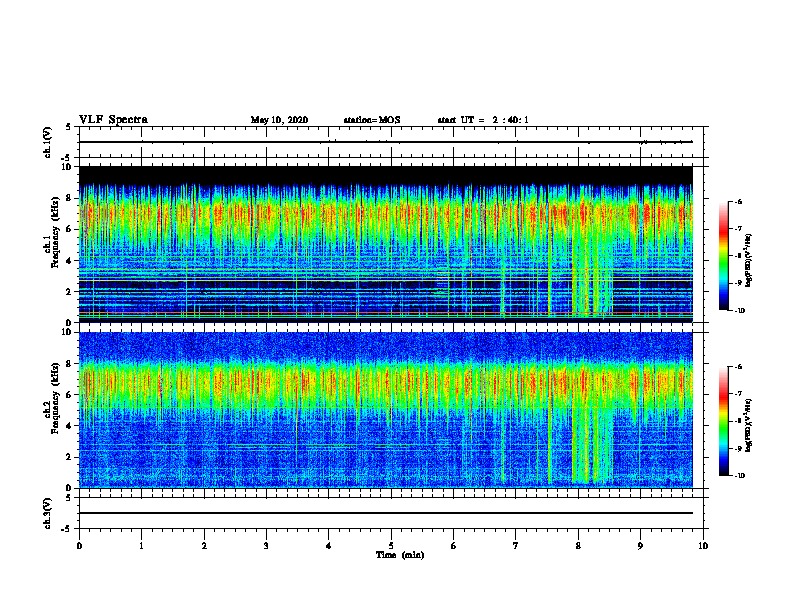Screen dimensions: 792x612
Task: Click the "VLF Spectra" plot title
Action: (113, 120)
